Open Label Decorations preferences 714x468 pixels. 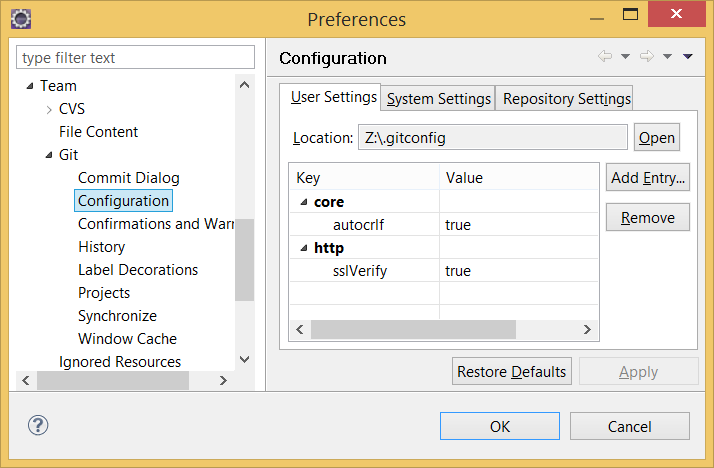pyautogui.click(x=138, y=270)
